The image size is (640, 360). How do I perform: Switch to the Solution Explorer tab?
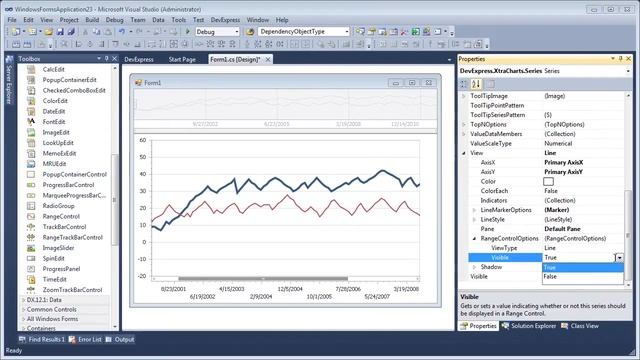pos(529,326)
